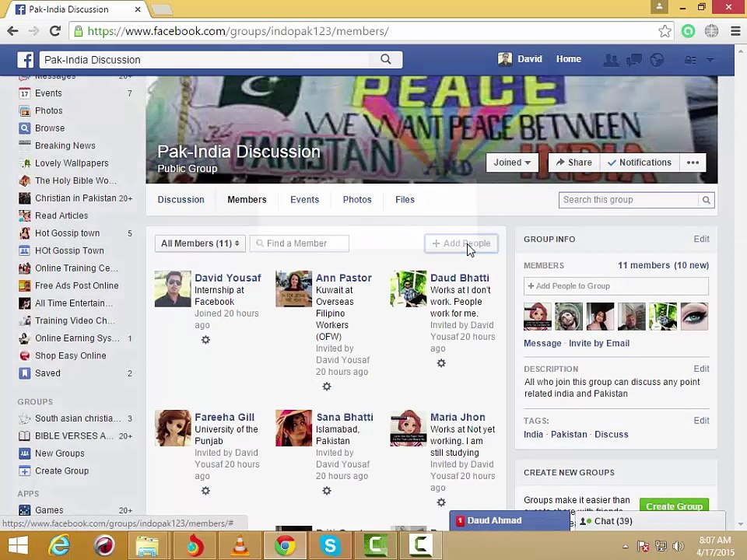Click search icon in group search box
Screen dimensions: 747x560
706,200
